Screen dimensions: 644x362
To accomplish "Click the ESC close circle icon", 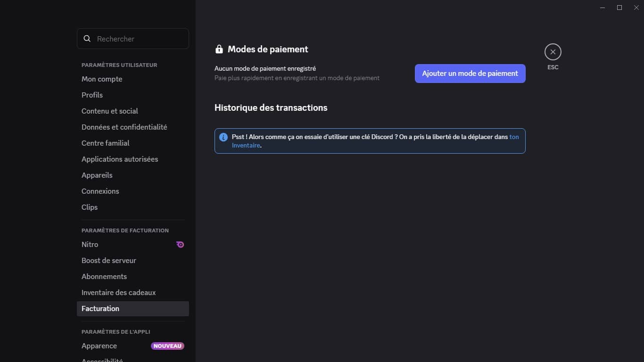I will [553, 52].
